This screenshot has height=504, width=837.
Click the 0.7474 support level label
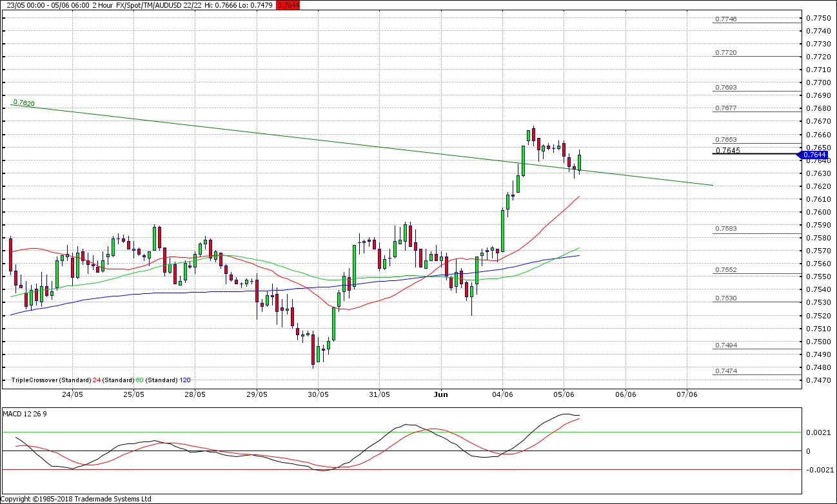tap(726, 371)
